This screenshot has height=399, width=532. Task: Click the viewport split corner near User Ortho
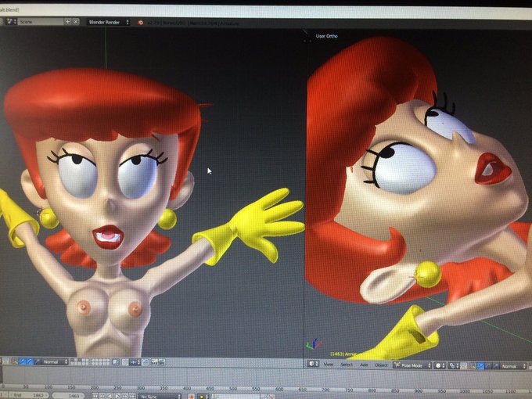point(307,33)
